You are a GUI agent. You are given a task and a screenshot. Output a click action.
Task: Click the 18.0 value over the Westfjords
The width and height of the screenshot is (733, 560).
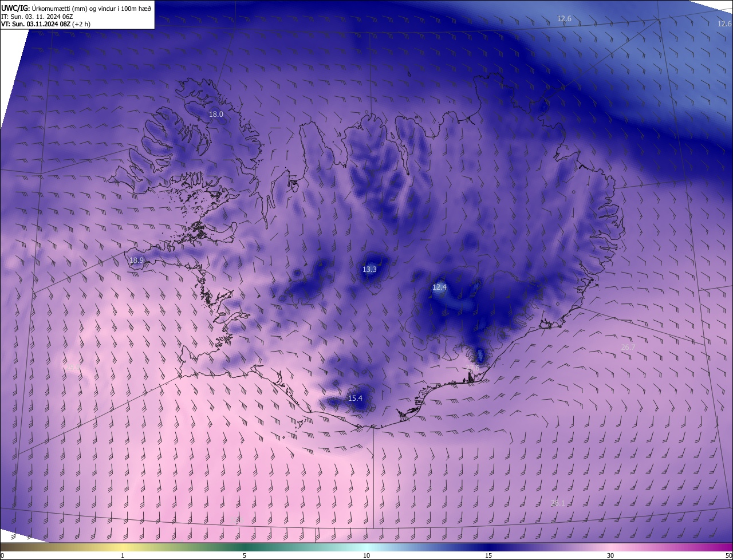click(216, 115)
